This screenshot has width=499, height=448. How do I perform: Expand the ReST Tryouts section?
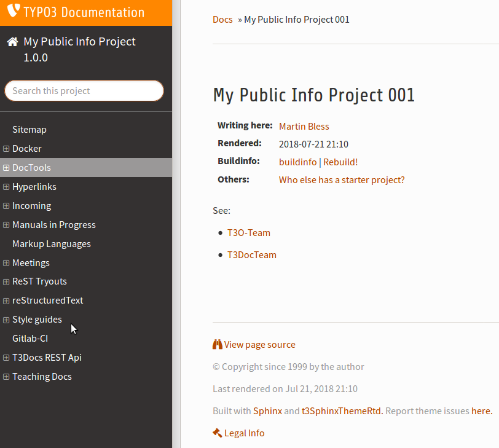tap(6, 281)
